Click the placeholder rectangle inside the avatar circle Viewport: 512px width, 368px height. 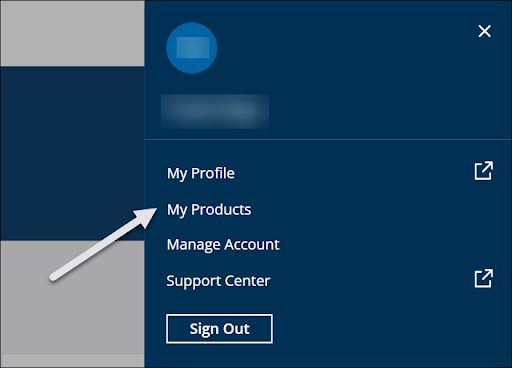pos(193,48)
